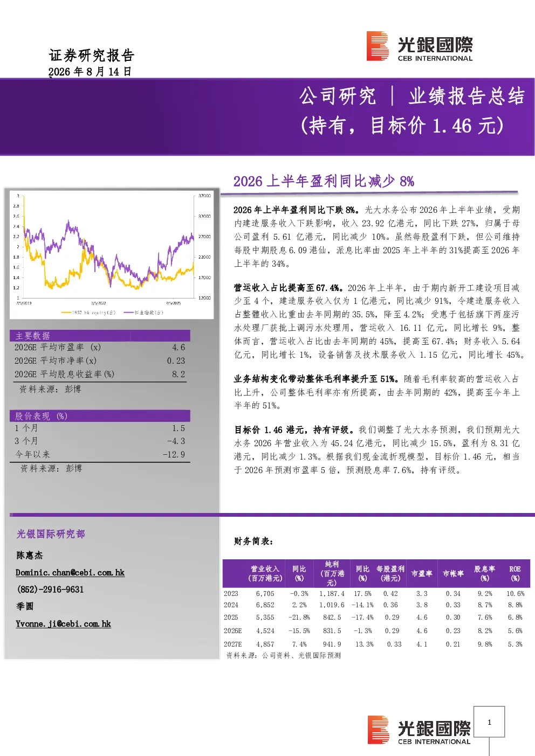Screen dimensions: 535x756
Task: Click value -12.9 in price performance
Action: coord(174,455)
